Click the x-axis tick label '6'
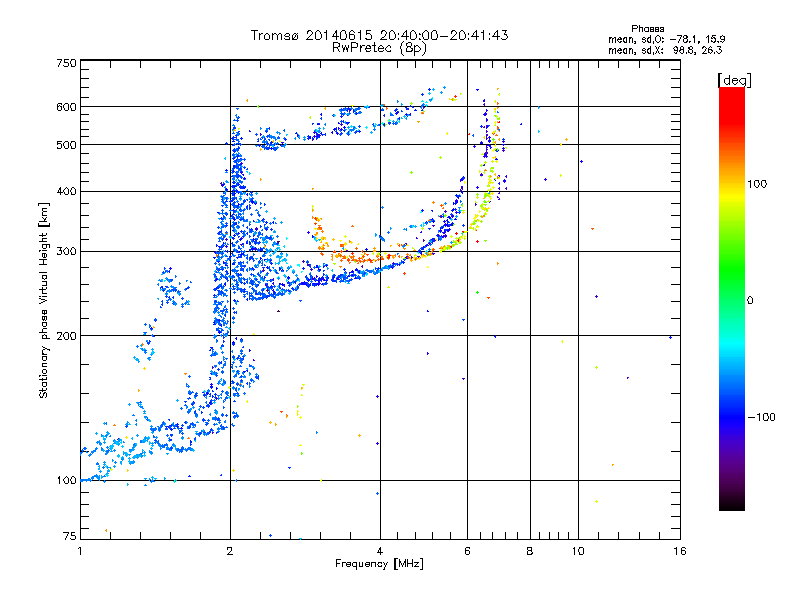 pos(467,551)
